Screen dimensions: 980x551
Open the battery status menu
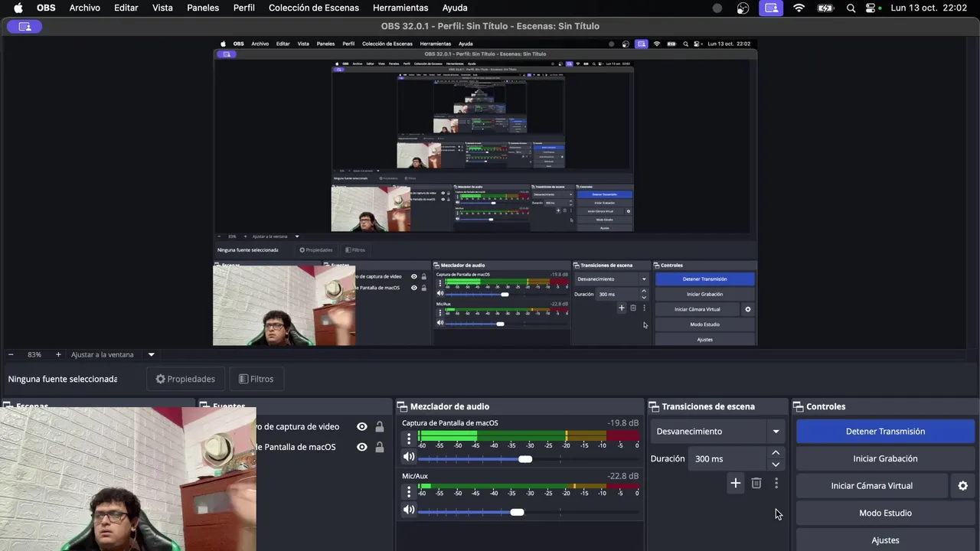click(825, 8)
